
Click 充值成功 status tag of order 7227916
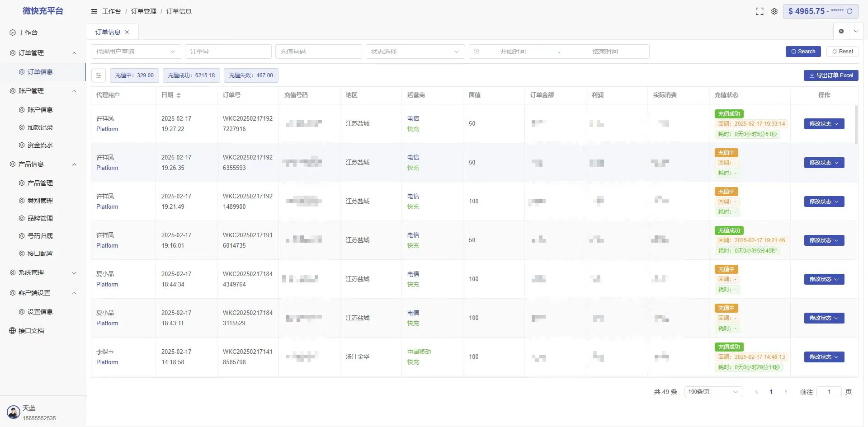[729, 114]
